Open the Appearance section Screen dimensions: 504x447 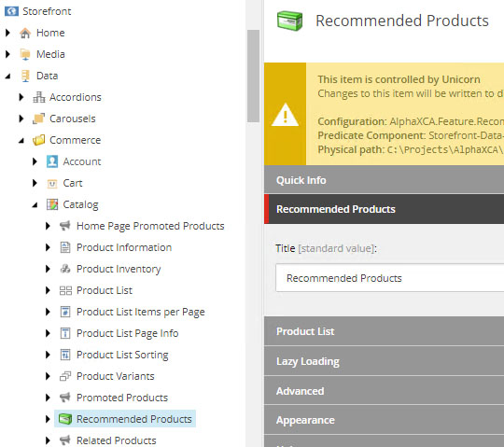point(385,420)
